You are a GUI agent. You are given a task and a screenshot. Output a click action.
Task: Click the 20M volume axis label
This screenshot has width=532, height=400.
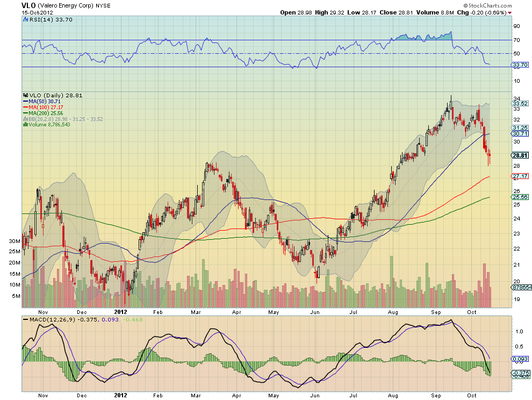click(x=15, y=263)
